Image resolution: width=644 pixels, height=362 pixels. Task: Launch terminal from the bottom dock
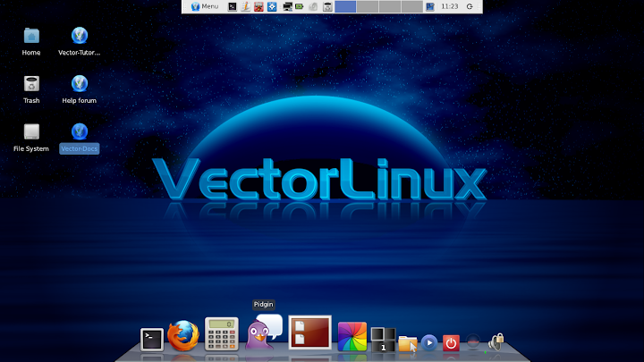coord(152,340)
